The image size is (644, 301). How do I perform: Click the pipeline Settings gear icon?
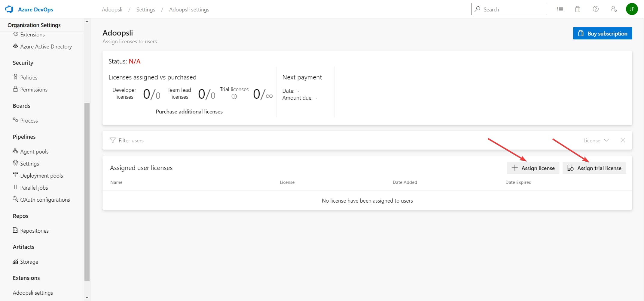point(15,163)
